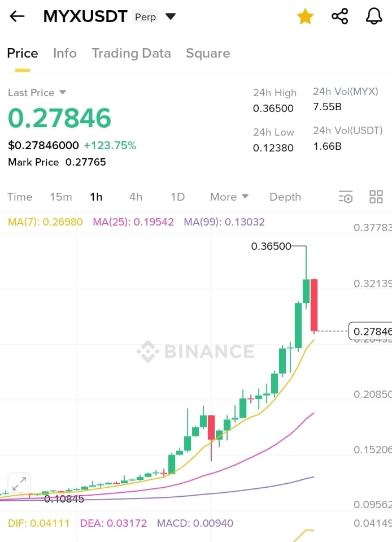Switch to the Trading Data tab
This screenshot has width=392, height=542.
[x=131, y=53]
